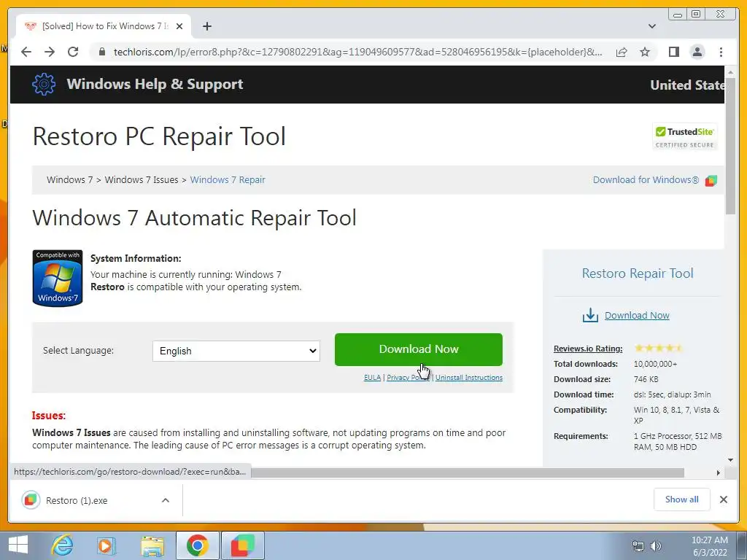Click the Windows 7 breadcrumb
The width and height of the screenshot is (747, 560).
point(69,180)
